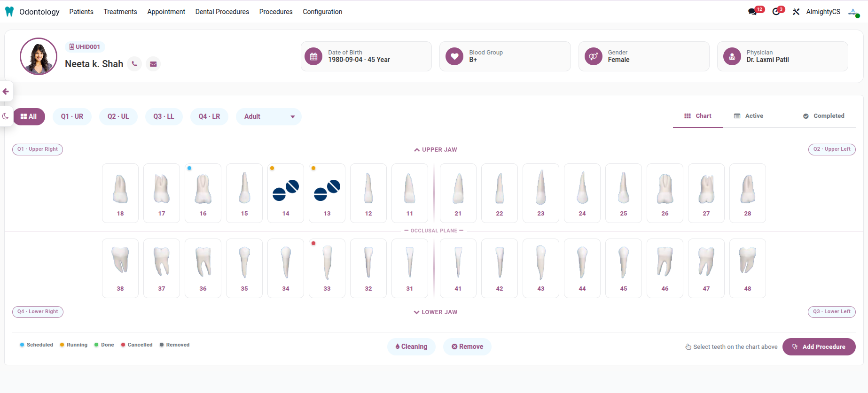Click the Q1 · Upper Right label
868x393 pixels.
pos(38,149)
